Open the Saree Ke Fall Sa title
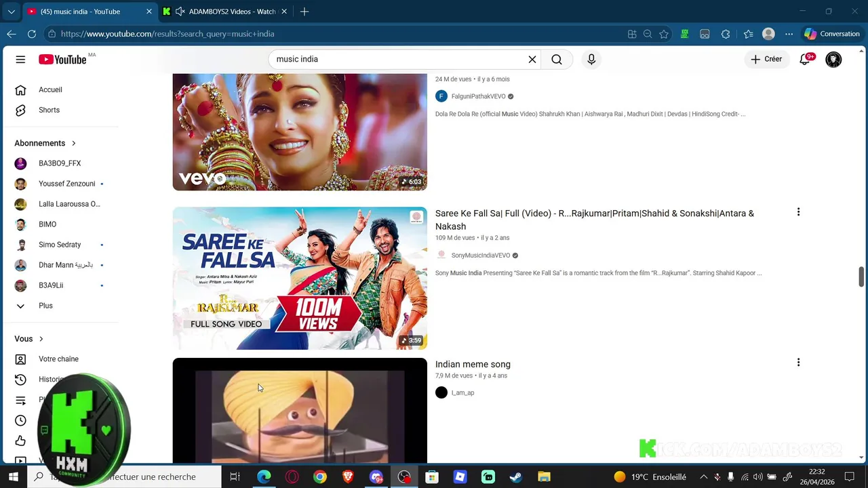Screen dimensions: 868x488 [595, 220]
